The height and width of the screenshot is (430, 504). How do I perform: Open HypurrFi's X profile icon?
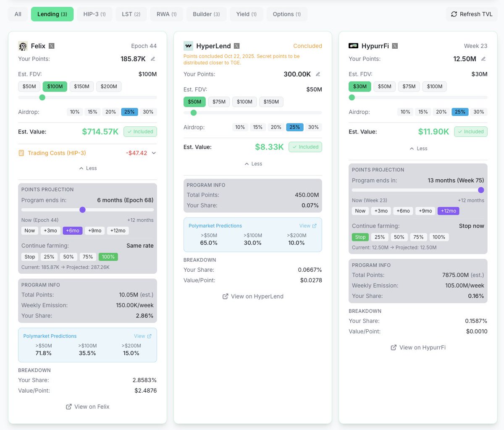click(395, 46)
